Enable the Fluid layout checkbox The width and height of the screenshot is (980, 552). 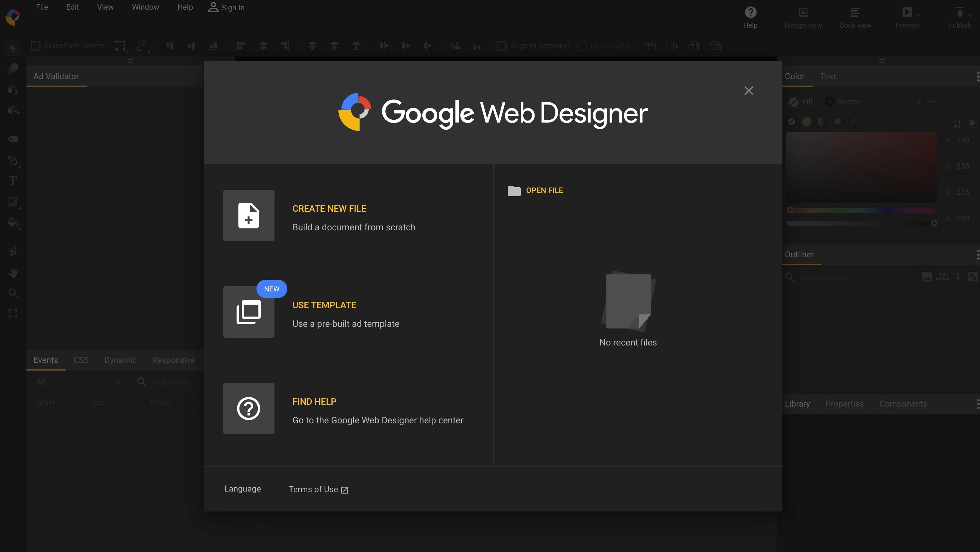click(582, 46)
